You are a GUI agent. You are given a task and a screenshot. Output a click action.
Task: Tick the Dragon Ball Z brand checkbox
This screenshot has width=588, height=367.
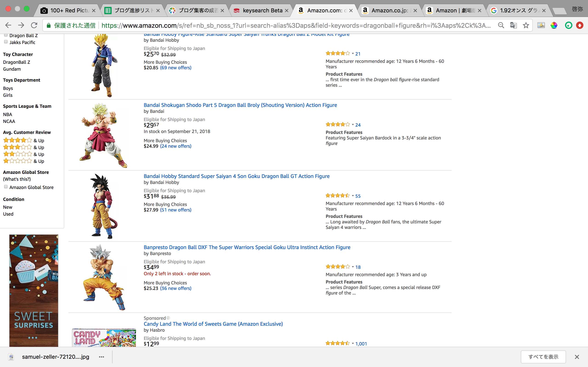tap(6, 35)
